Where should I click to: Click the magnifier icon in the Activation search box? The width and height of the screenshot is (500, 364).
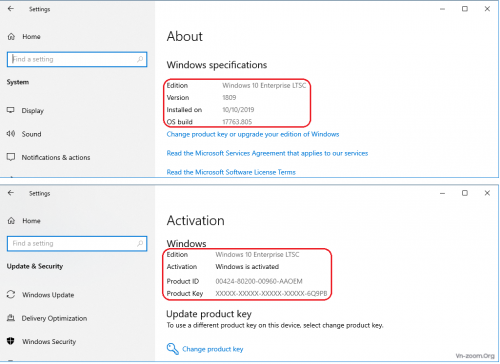pyautogui.click(x=140, y=244)
